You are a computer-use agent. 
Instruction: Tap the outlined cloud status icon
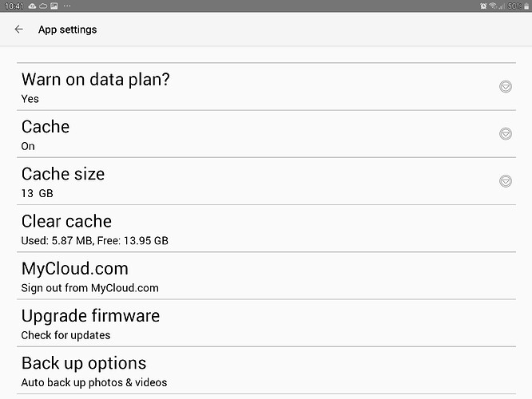[x=43, y=6]
